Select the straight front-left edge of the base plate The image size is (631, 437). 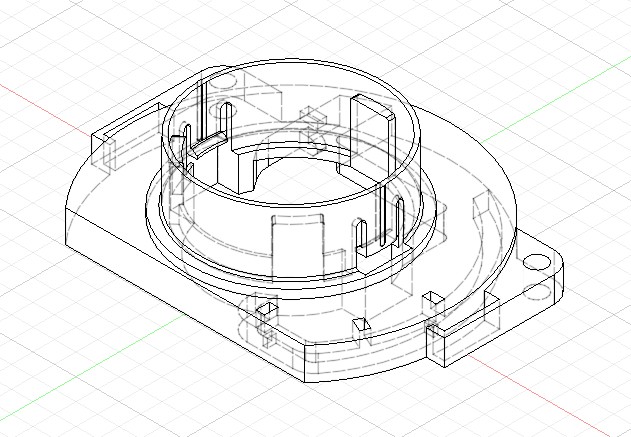click(x=180, y=300)
